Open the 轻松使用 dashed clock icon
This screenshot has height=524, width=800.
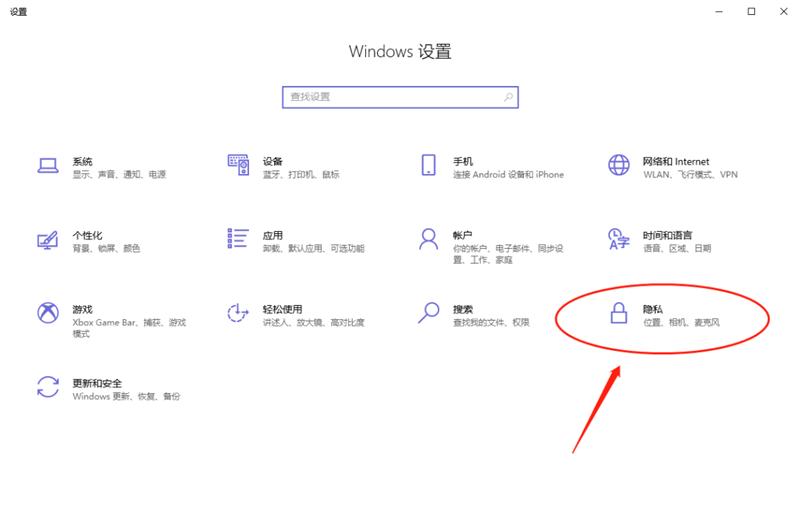click(238, 313)
